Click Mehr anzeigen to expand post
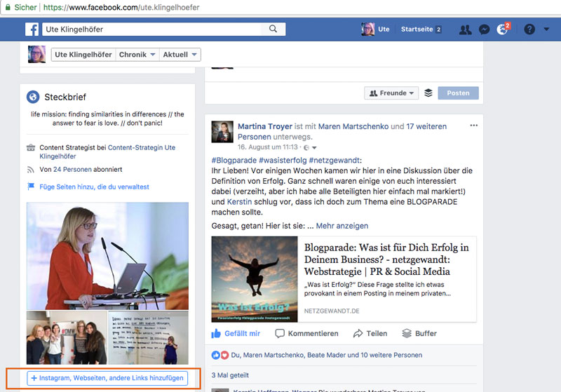561x392 pixels. (342, 226)
